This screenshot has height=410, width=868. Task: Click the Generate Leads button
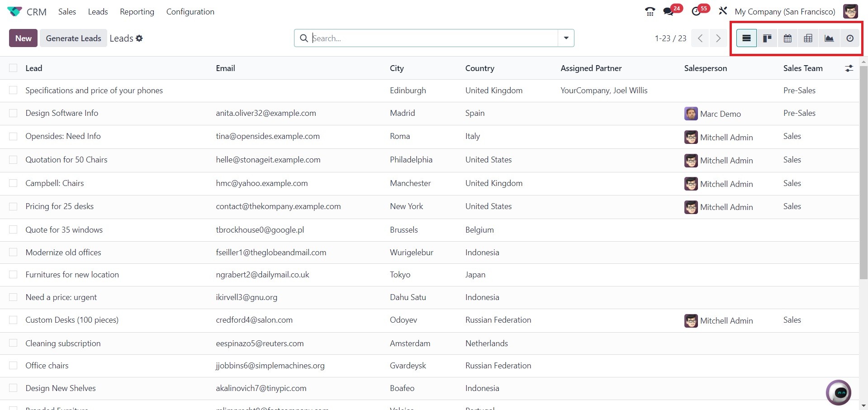[x=73, y=38]
